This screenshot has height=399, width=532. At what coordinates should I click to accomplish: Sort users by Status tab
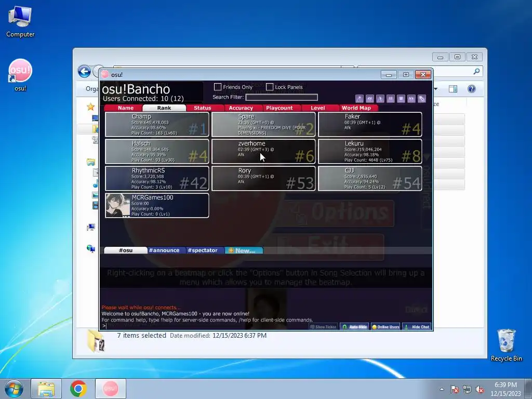203,108
